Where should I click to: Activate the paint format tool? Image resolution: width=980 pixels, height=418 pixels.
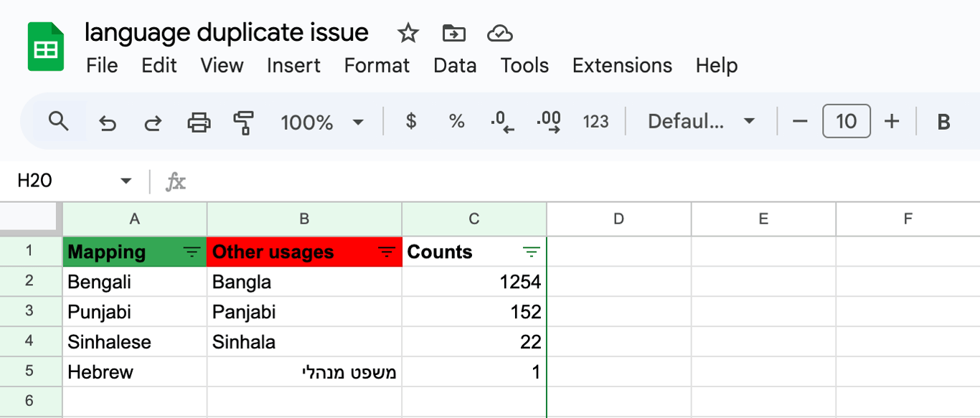(x=244, y=123)
